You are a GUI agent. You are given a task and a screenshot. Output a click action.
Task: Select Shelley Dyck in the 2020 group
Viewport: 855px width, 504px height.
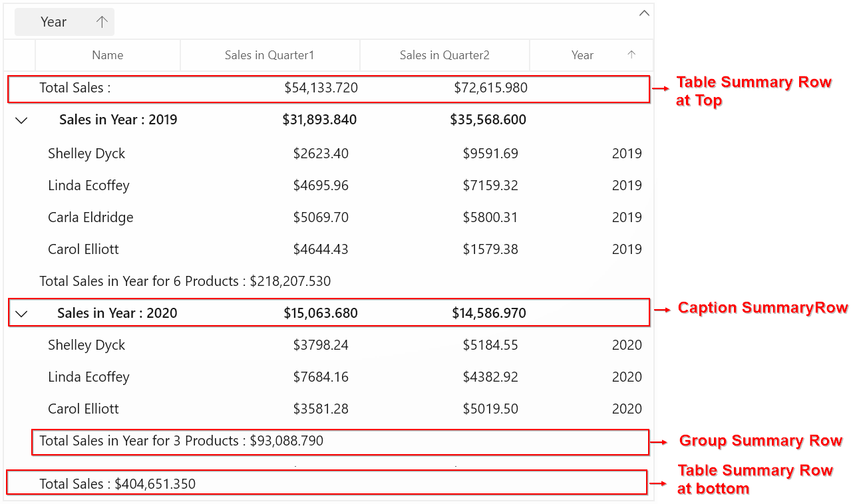[86, 345]
